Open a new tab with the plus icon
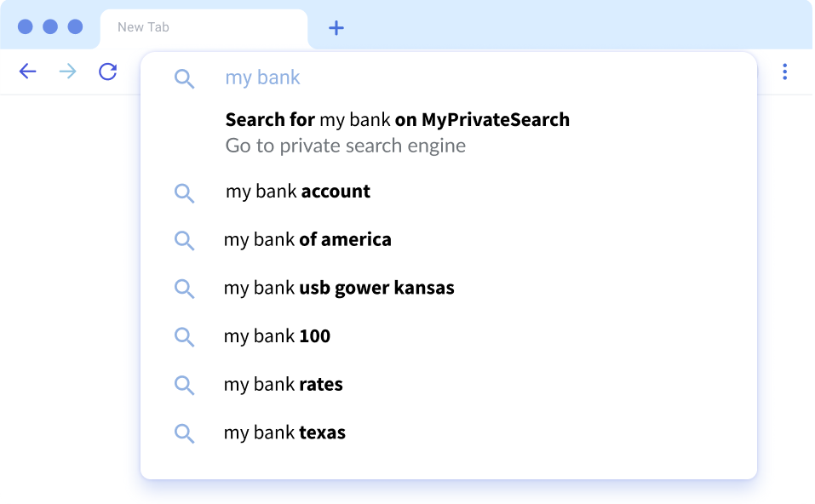 point(336,28)
